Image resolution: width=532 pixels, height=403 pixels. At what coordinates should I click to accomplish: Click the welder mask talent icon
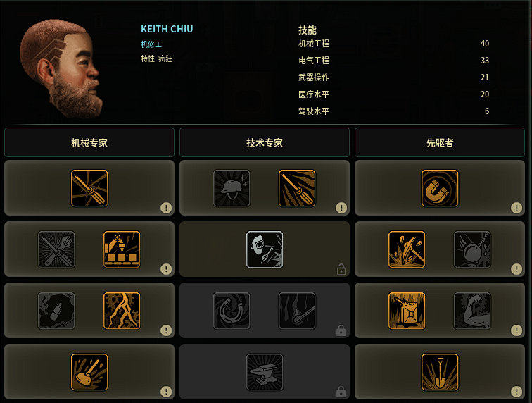[x=265, y=249]
